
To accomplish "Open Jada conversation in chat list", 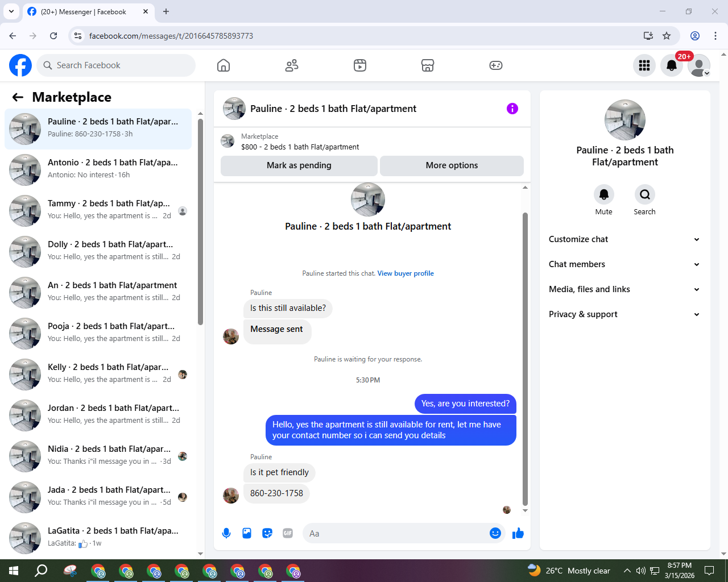I will click(x=98, y=497).
